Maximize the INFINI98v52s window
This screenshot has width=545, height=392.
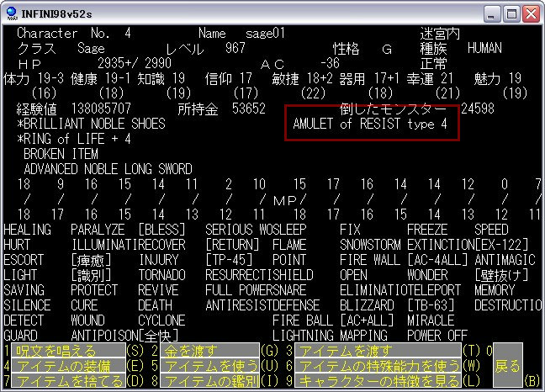[511, 14]
